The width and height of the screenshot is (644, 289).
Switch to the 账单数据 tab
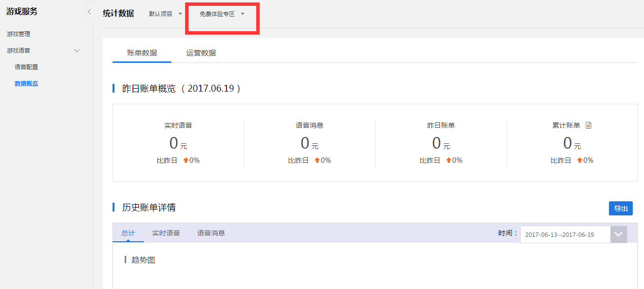tap(142, 53)
